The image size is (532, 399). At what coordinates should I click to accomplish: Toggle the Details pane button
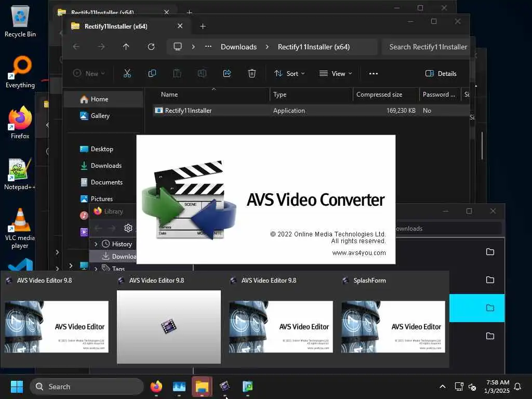pos(441,73)
